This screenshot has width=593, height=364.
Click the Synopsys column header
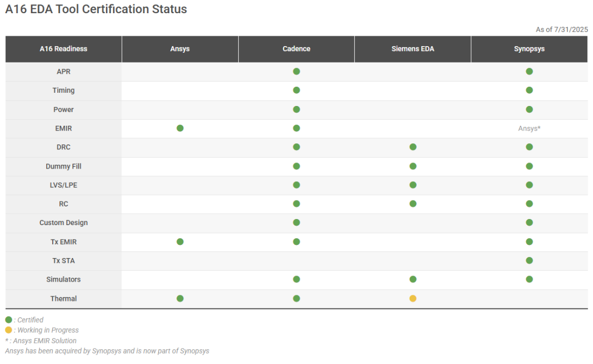click(x=529, y=49)
